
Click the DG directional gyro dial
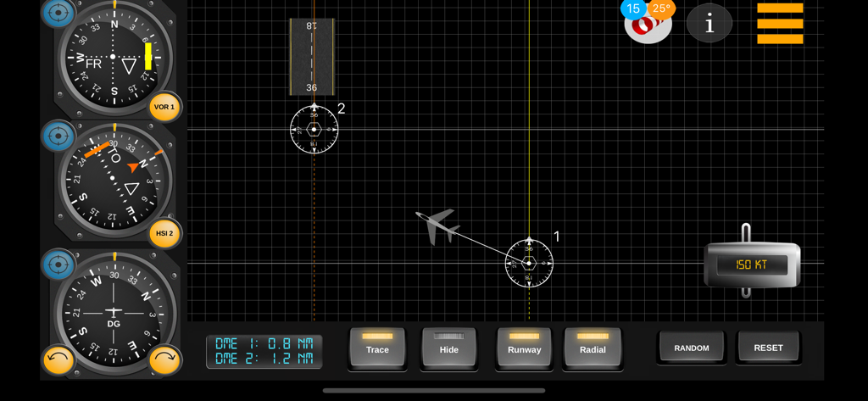pos(114,312)
